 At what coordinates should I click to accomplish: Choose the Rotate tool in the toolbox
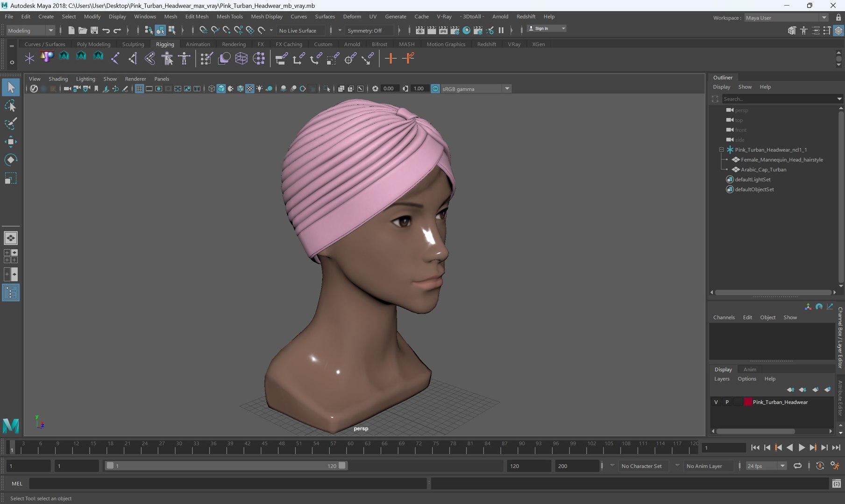click(10, 160)
